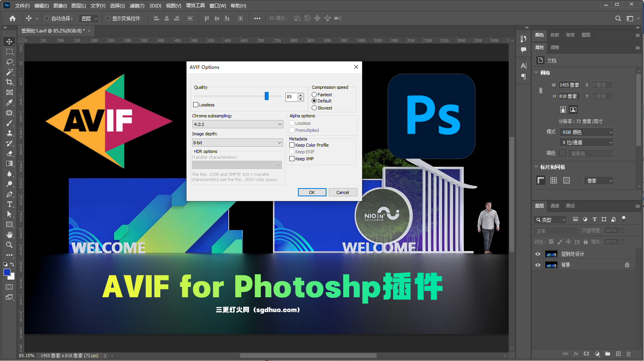
Task: Select the Pen tool
Action: [9, 194]
